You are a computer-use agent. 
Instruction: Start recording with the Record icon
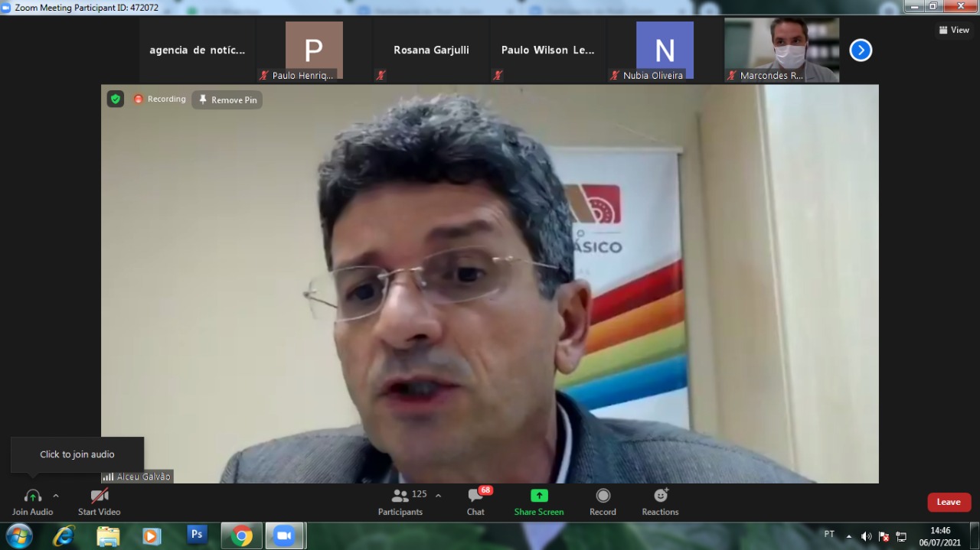coord(603,496)
